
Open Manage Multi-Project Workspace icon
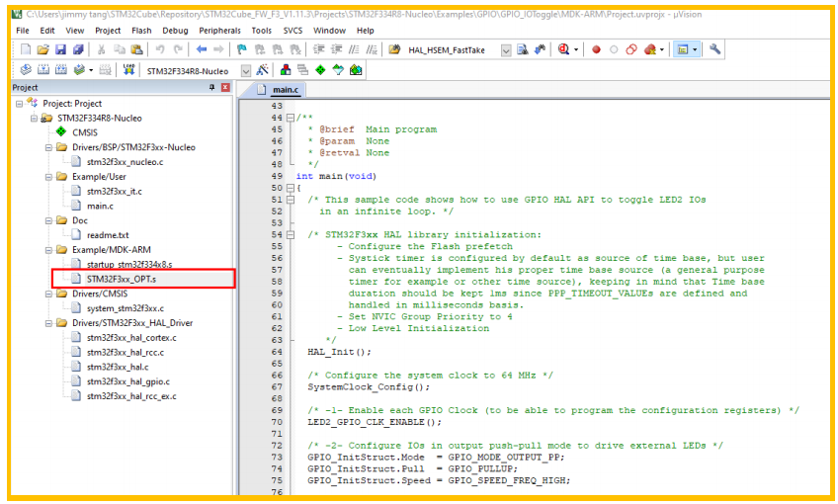303,70
